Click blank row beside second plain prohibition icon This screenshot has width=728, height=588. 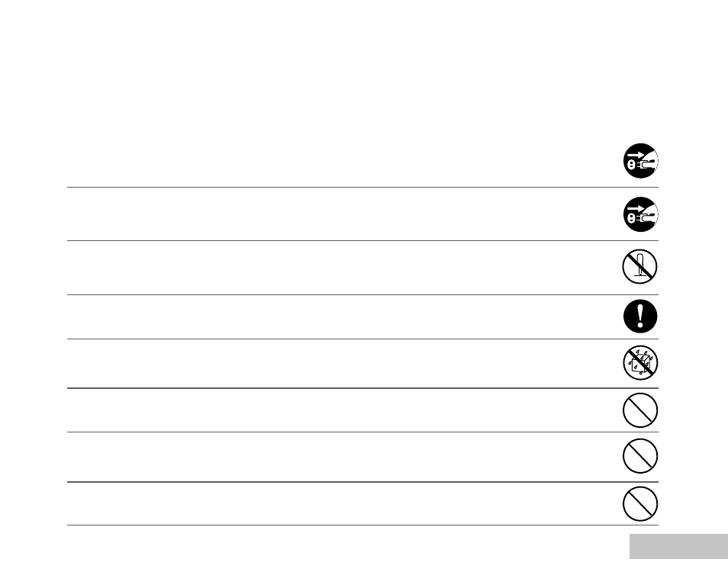(x=344, y=457)
